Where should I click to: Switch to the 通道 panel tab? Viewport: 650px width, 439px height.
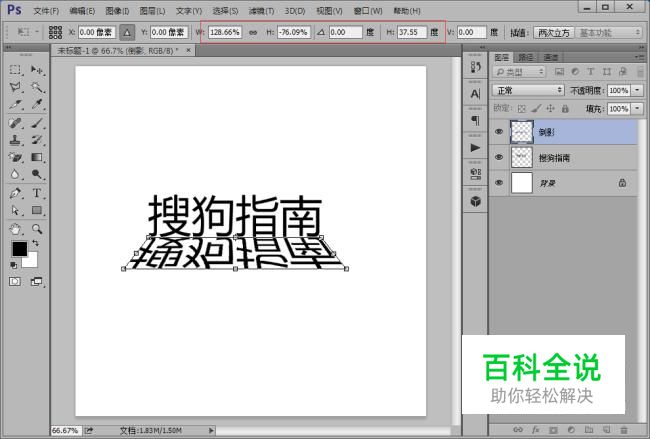tap(551, 57)
